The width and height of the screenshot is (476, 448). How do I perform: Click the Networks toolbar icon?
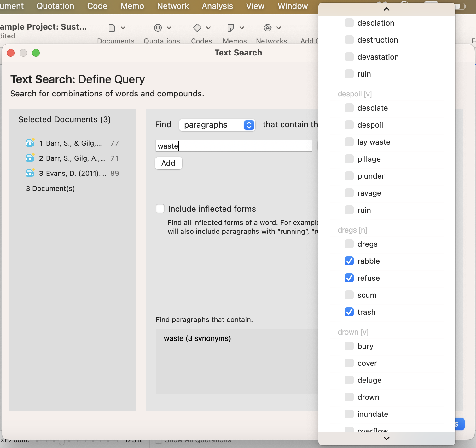point(268,28)
